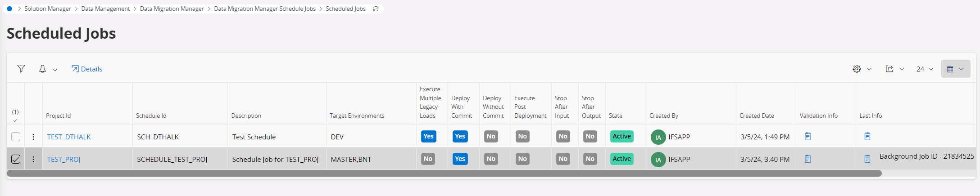Open the table view layout dropdown

click(x=955, y=69)
